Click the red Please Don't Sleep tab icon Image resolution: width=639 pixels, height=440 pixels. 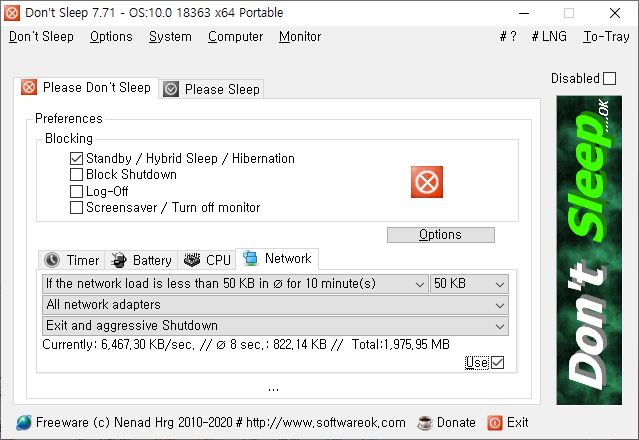point(29,87)
